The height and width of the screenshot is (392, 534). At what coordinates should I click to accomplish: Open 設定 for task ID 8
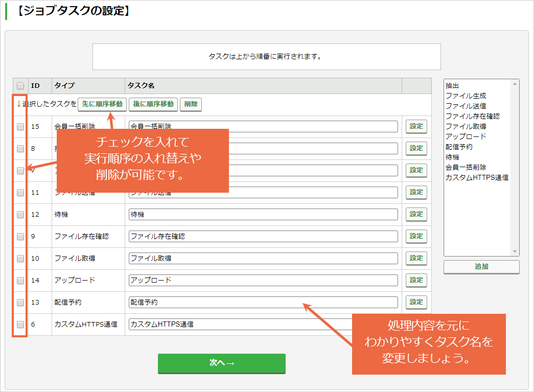[416, 149]
